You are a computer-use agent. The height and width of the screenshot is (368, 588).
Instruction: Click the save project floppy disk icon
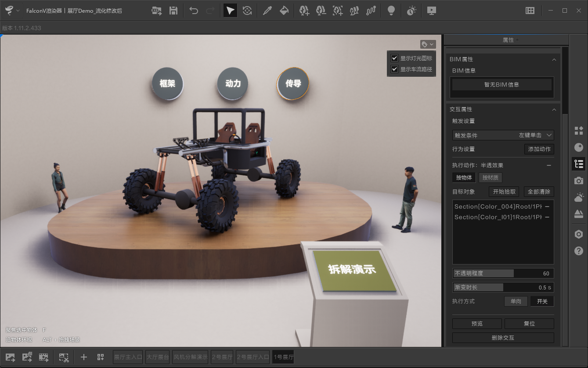tap(173, 11)
